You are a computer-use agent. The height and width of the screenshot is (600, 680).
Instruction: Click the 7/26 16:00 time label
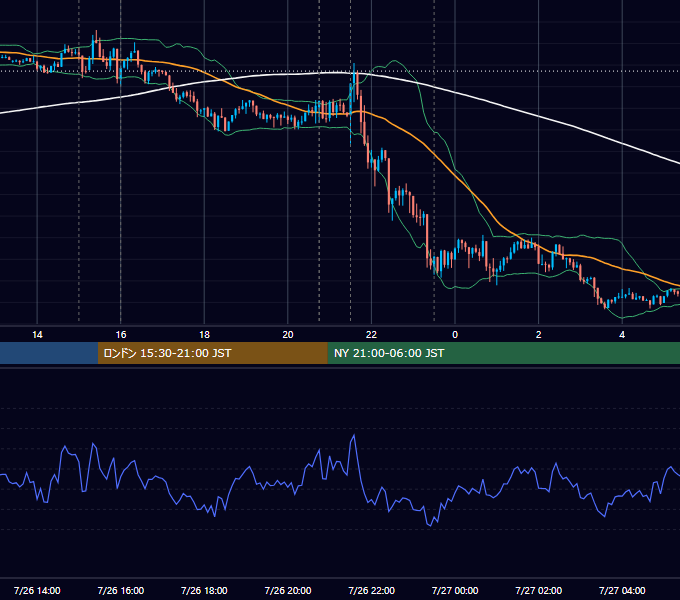coord(121,590)
